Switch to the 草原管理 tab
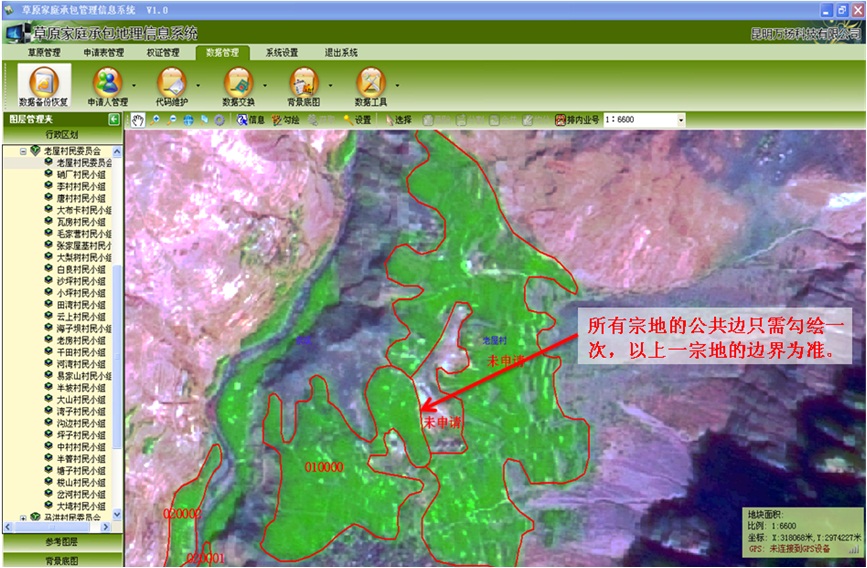This screenshot has width=867, height=568. 44,52
